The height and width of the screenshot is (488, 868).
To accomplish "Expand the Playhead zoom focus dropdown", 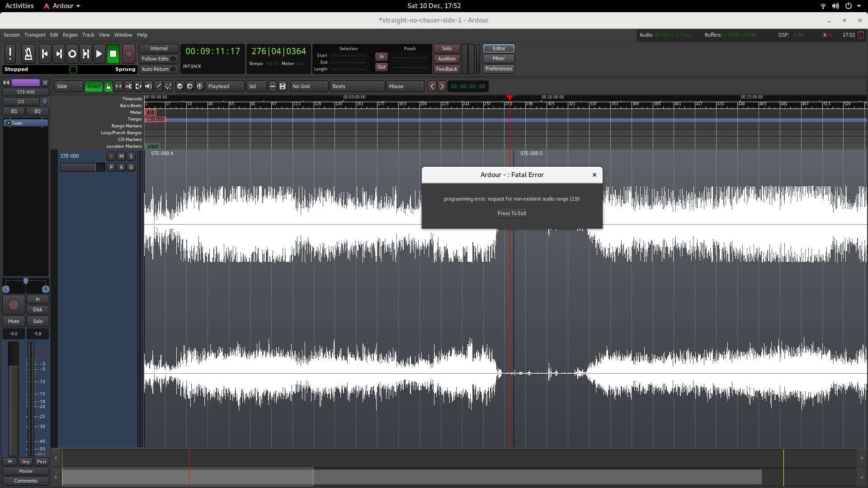I will tap(225, 86).
